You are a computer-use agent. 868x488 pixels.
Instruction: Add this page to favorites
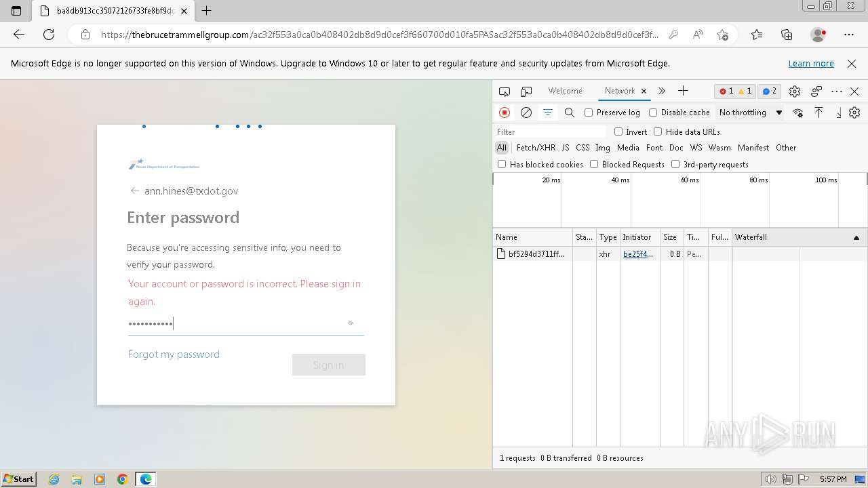pyautogui.click(x=722, y=35)
